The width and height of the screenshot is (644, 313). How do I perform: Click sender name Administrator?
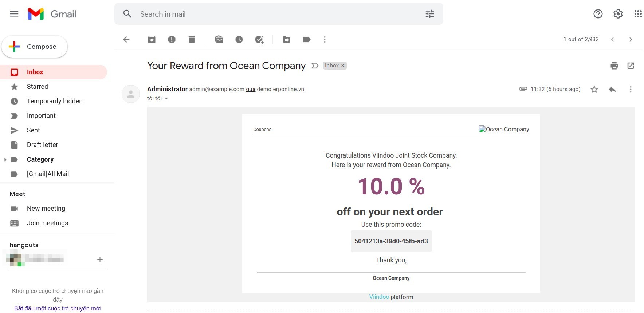[x=167, y=89]
